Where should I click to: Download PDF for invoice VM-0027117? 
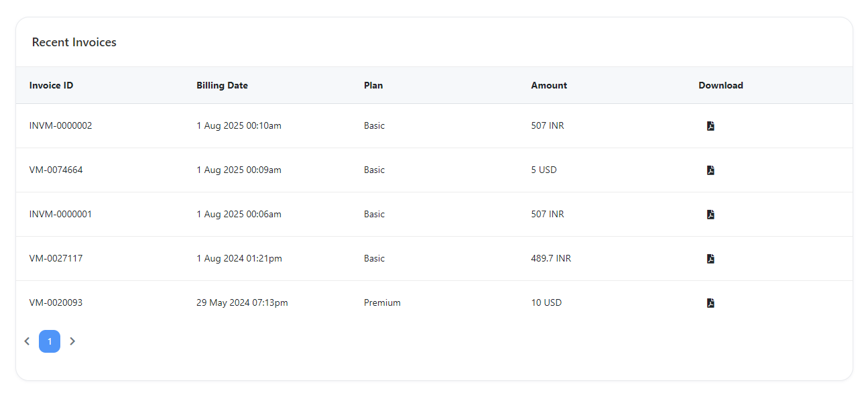tap(710, 259)
